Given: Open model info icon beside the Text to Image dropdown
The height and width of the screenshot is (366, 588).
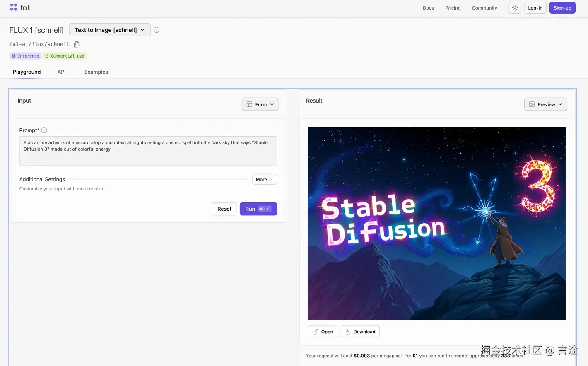Looking at the screenshot, I should (x=157, y=30).
